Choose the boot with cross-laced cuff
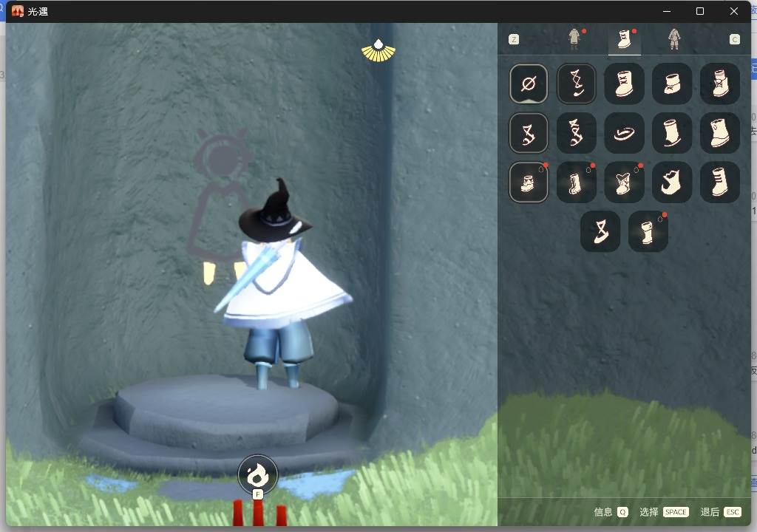 pos(624,84)
